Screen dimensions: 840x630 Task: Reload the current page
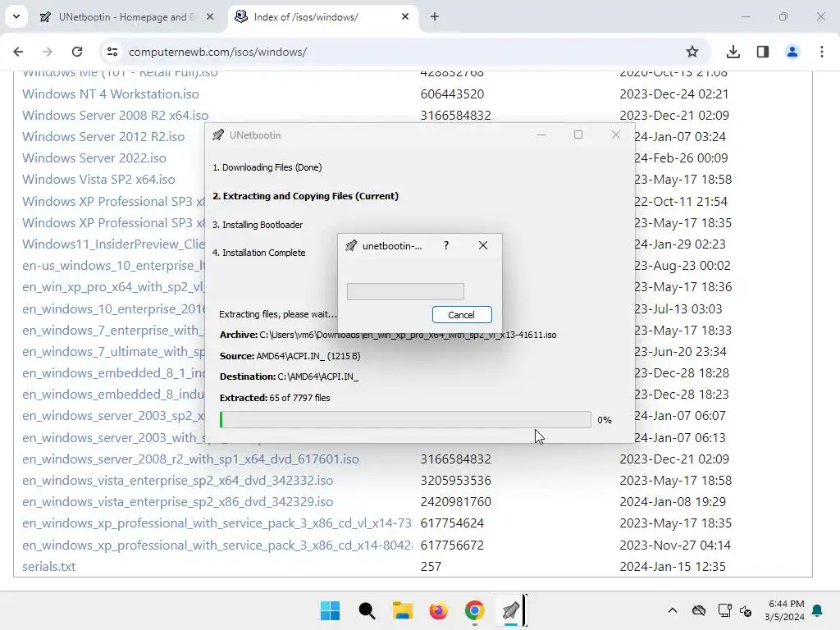click(x=77, y=52)
